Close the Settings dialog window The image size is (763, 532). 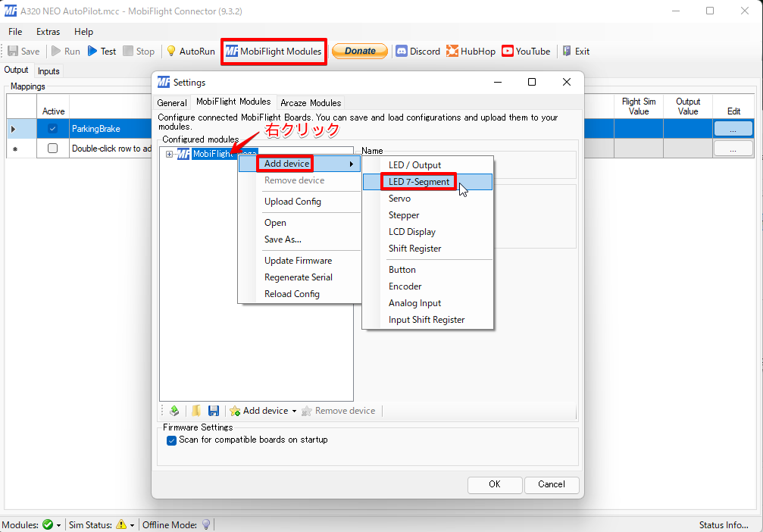click(x=567, y=82)
